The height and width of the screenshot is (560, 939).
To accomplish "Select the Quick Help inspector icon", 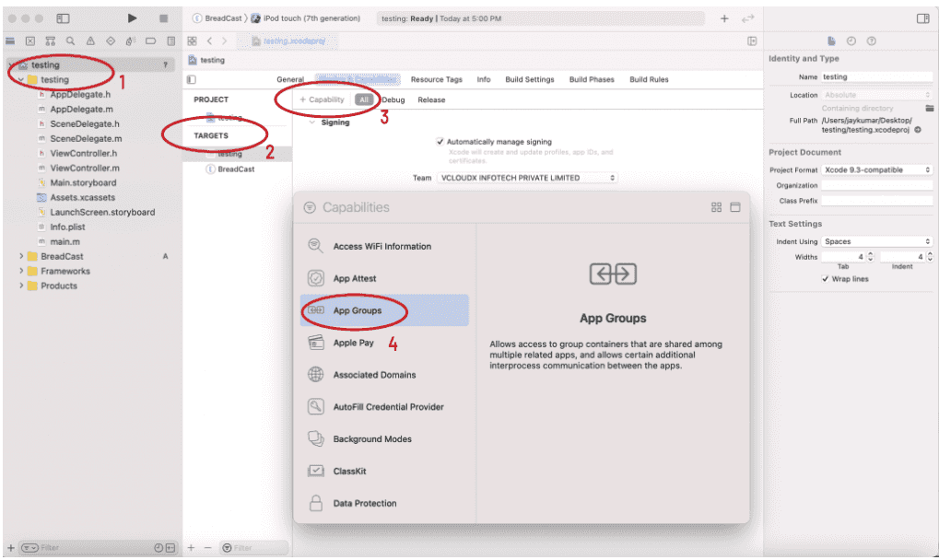I will coord(872,41).
